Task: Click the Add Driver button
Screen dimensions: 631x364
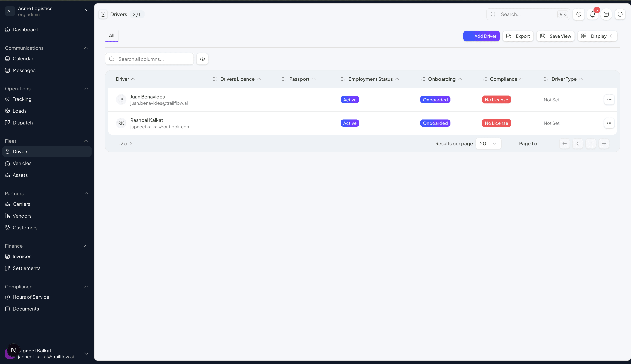Action: [481, 36]
